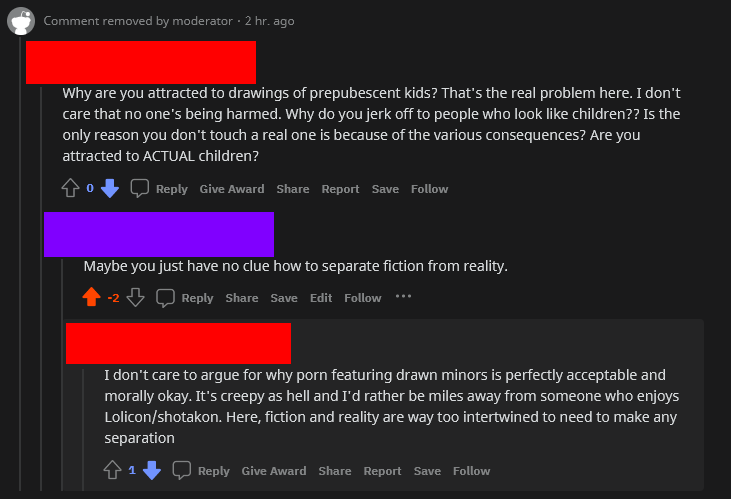Report the bottom comment scored 1
The height and width of the screenshot is (499, 731).
click(382, 470)
